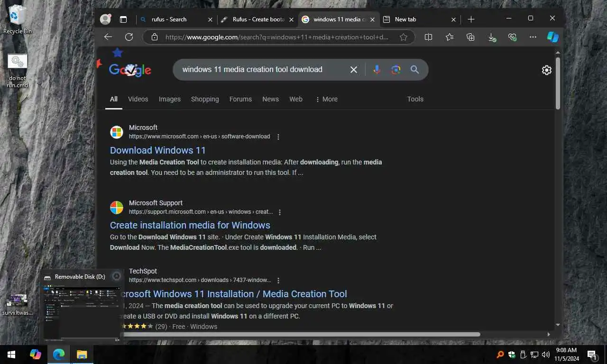Add this page to favorites star

click(404, 37)
